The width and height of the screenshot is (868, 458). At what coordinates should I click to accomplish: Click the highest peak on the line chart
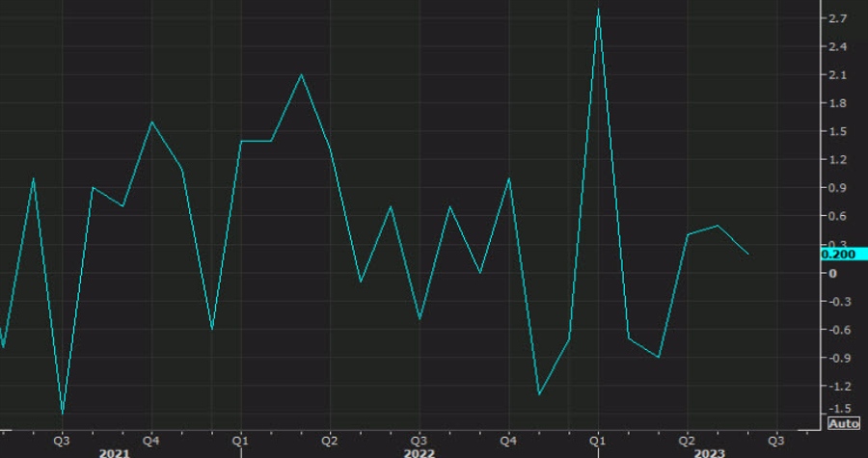[599, 10]
